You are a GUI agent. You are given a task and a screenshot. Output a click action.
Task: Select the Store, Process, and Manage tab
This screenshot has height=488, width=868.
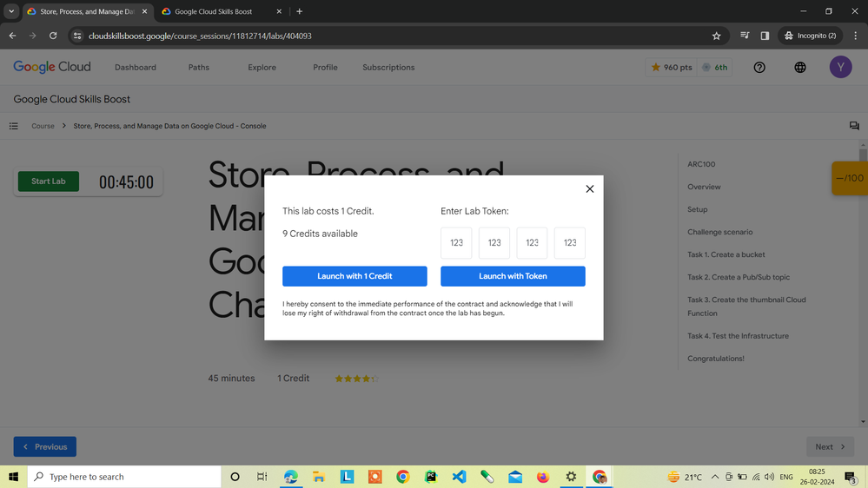[87, 11]
